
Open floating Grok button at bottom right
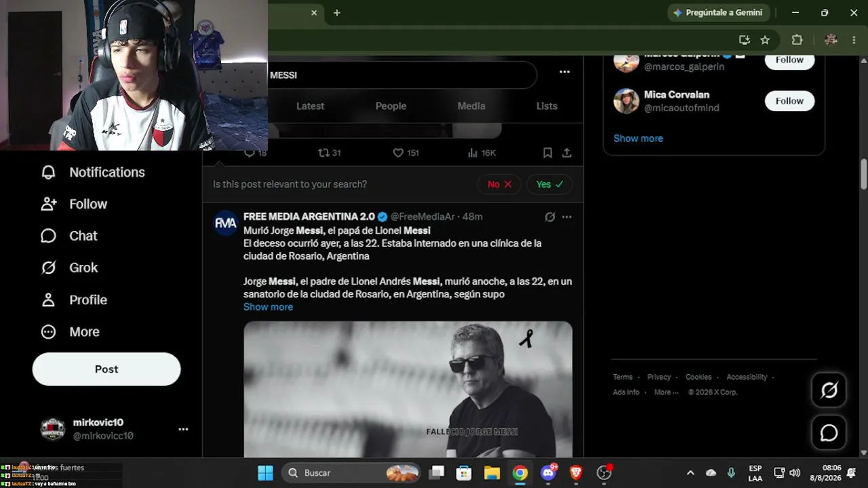[829, 390]
